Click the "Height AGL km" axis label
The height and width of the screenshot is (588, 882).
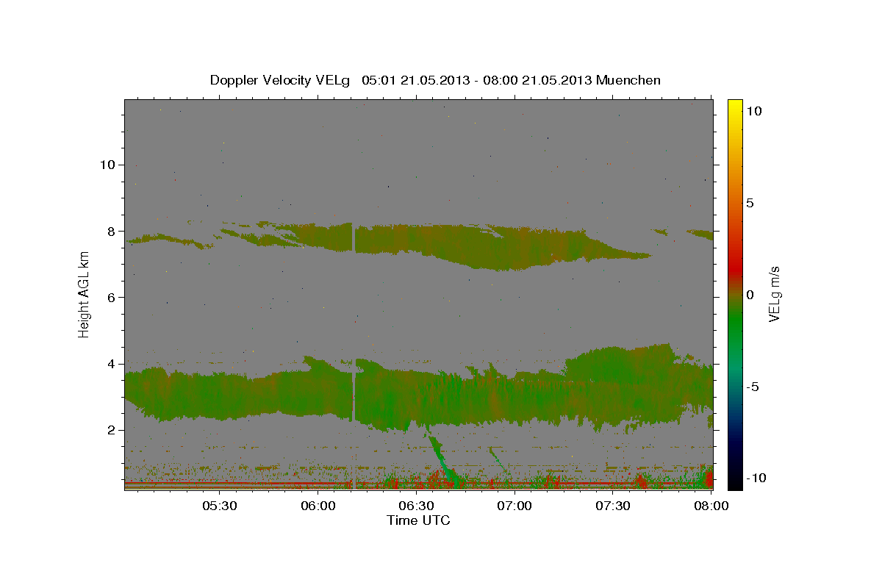click(85, 295)
